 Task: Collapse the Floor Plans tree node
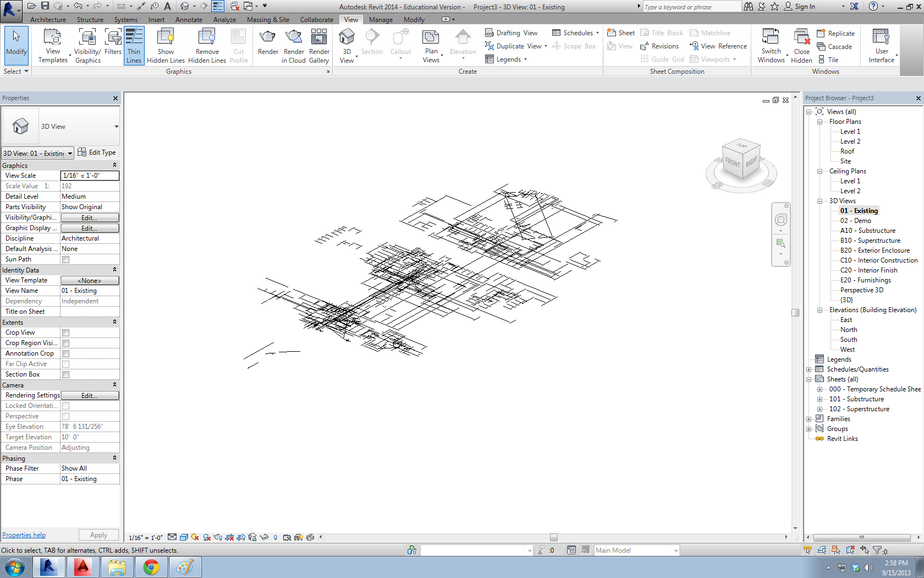click(x=820, y=122)
